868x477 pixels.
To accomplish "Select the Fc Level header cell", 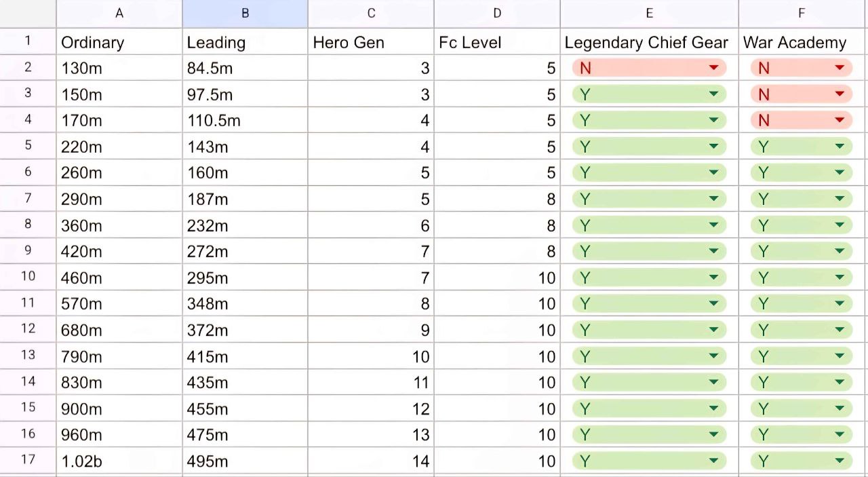I will pyautogui.click(x=497, y=42).
